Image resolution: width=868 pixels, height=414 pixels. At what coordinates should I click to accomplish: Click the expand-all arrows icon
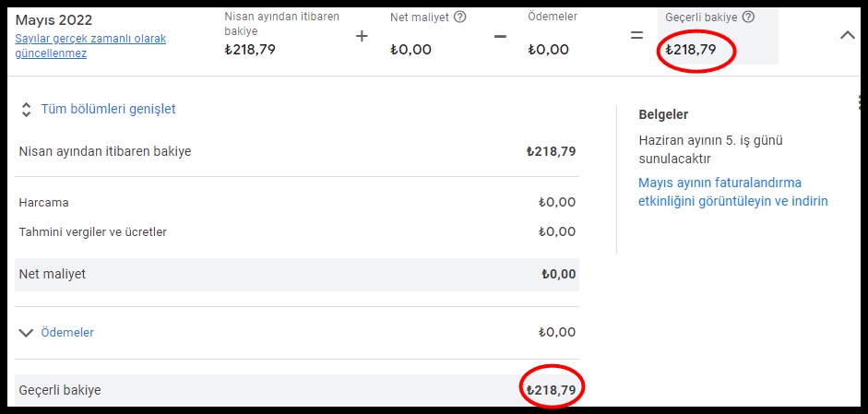26,109
